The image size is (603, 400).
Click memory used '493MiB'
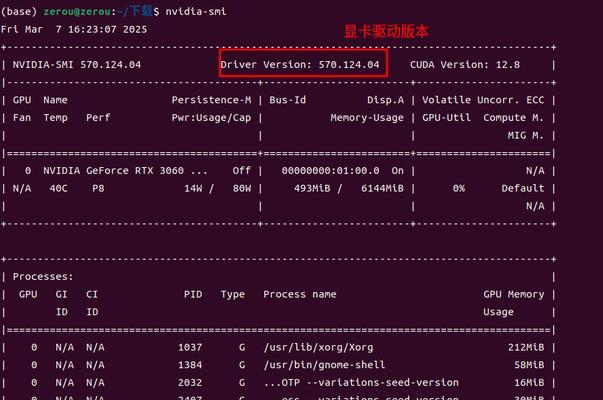(x=312, y=188)
